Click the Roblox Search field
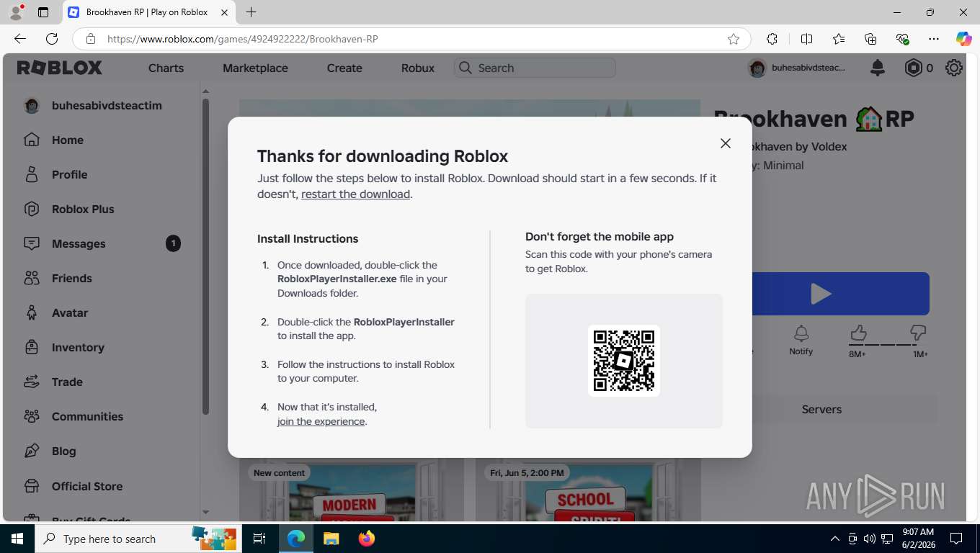 click(x=535, y=68)
